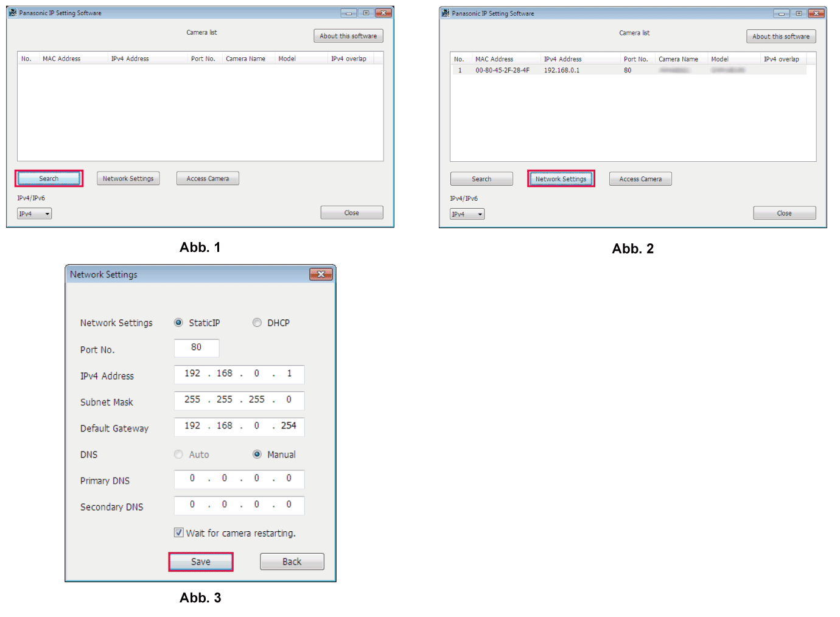Open IPv4 dropdown in Abb. 1 window
Image resolution: width=840 pixels, height=617 pixels.
[34, 214]
